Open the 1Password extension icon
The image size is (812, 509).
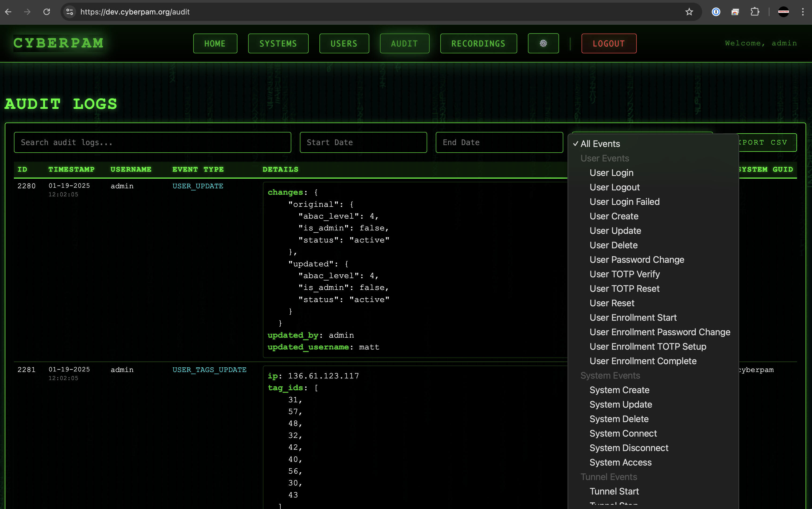click(x=716, y=12)
